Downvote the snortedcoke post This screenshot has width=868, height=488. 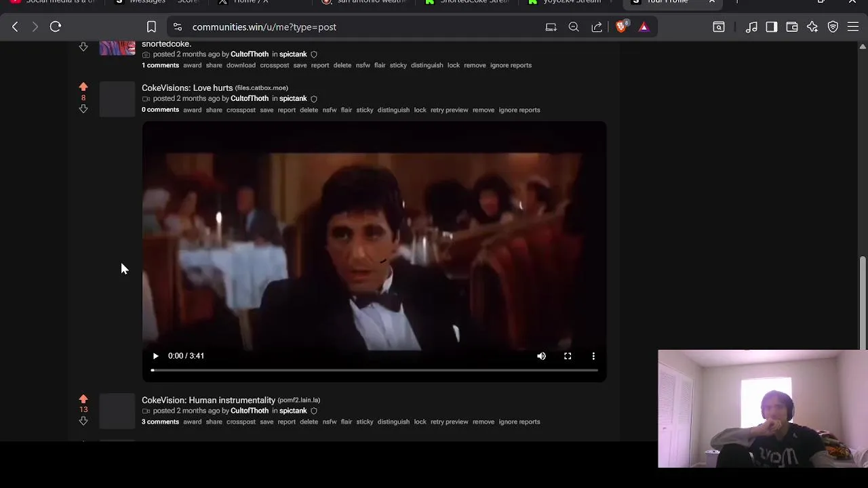pos(83,47)
